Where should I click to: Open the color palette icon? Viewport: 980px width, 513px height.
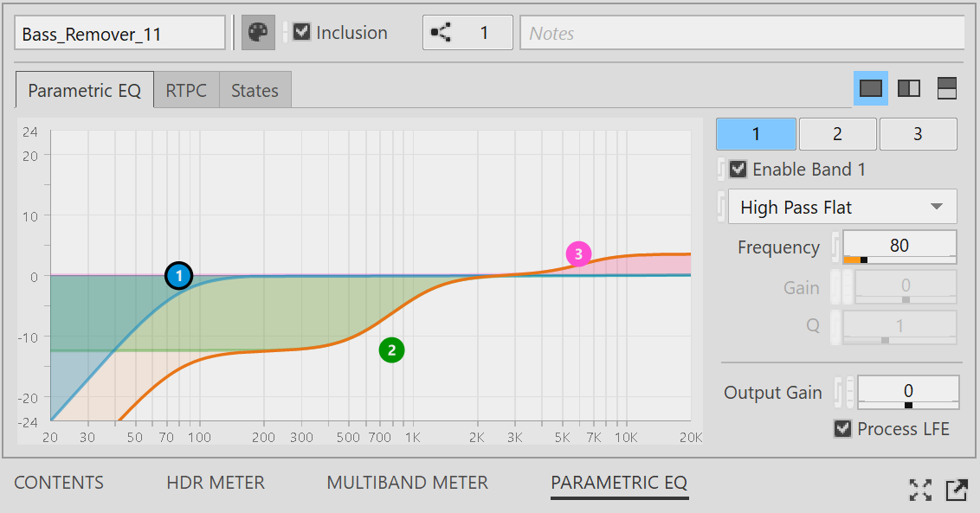(x=258, y=33)
